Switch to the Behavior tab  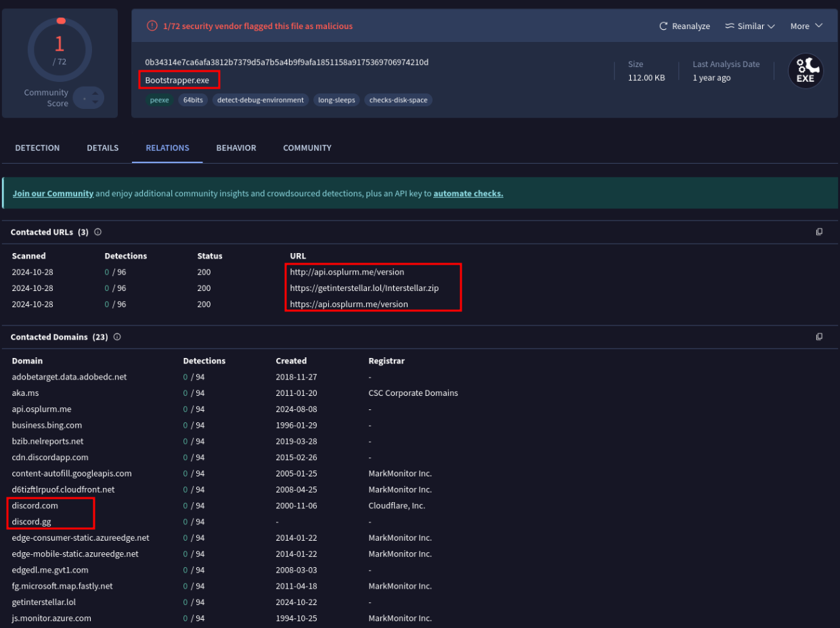point(236,148)
